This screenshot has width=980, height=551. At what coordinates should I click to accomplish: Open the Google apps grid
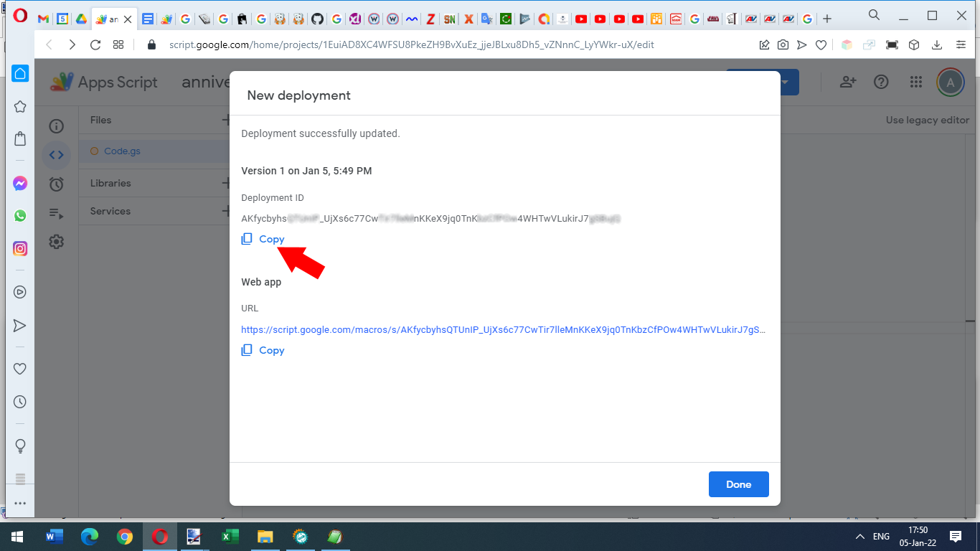click(x=915, y=82)
